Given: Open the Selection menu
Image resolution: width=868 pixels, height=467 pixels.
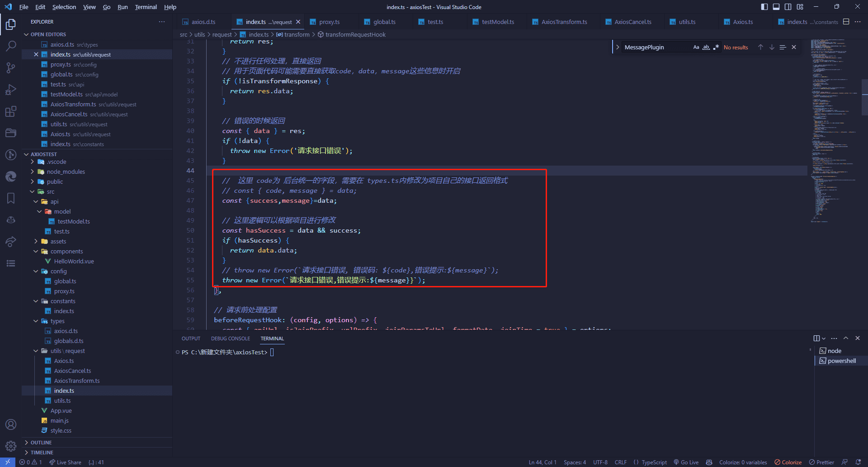Looking at the screenshot, I should coord(64,7).
